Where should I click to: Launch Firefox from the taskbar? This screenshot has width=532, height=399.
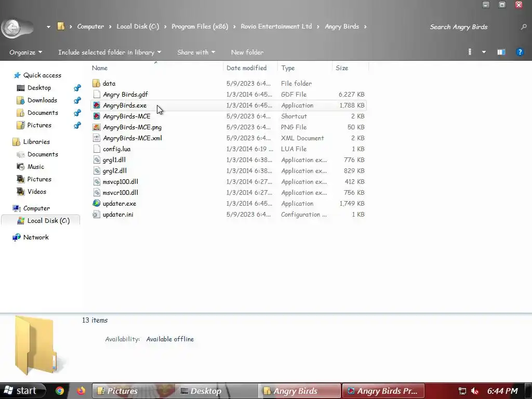click(x=81, y=391)
